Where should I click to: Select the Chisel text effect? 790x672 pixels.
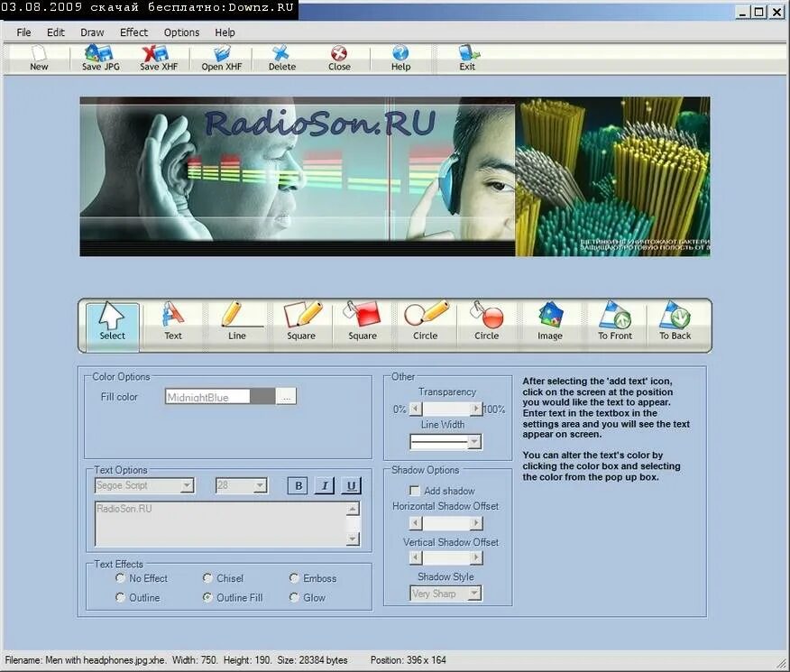[207, 578]
